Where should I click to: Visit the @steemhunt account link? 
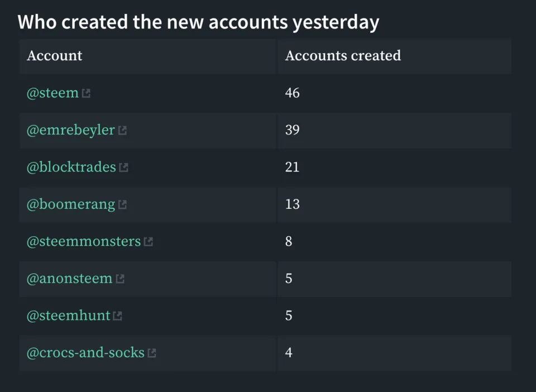pos(68,315)
